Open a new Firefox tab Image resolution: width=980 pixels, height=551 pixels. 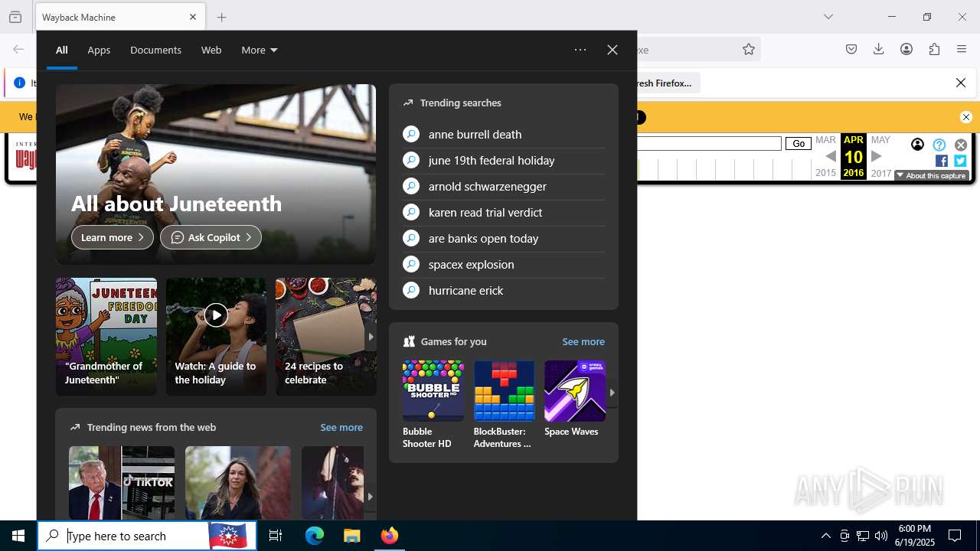(222, 17)
